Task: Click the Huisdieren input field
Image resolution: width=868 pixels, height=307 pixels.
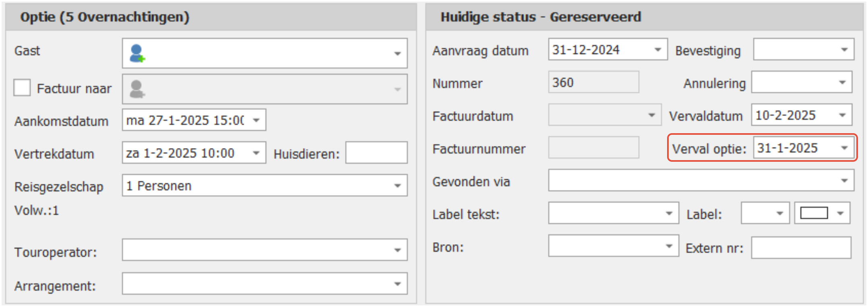Action: (x=376, y=153)
